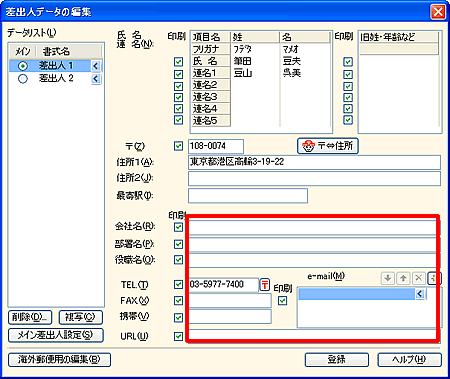The width and height of the screenshot is (450, 379).
Task: Click the 登録 button
Action: tap(337, 360)
